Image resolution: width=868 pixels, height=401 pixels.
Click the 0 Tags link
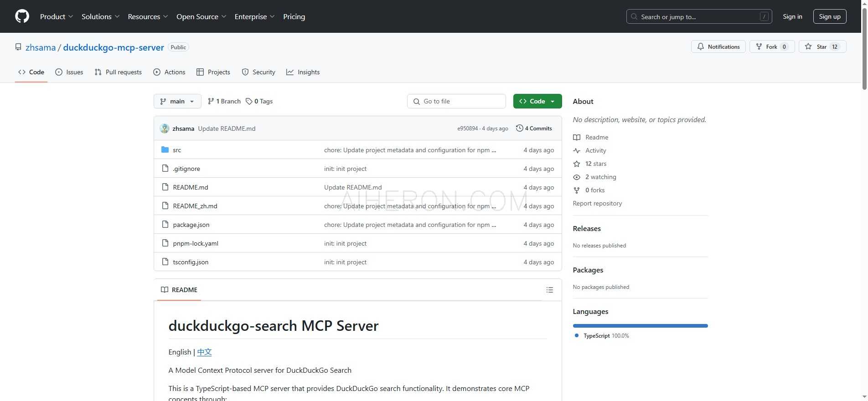[x=259, y=101]
